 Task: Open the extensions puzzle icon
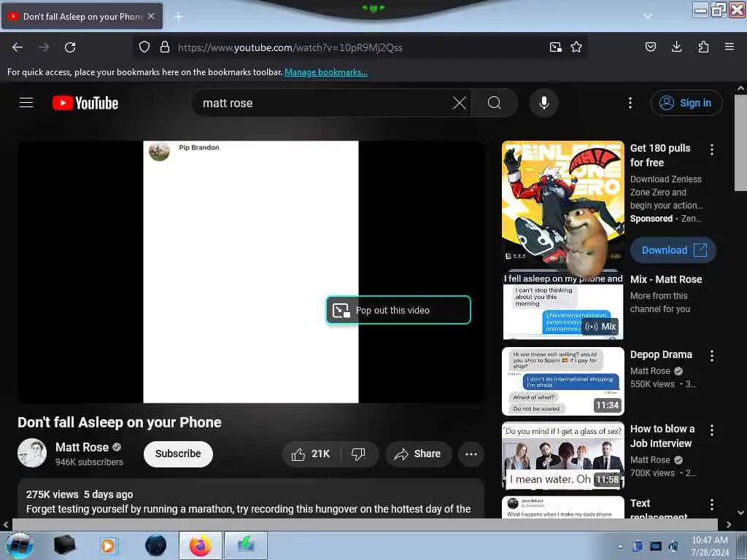coord(703,47)
